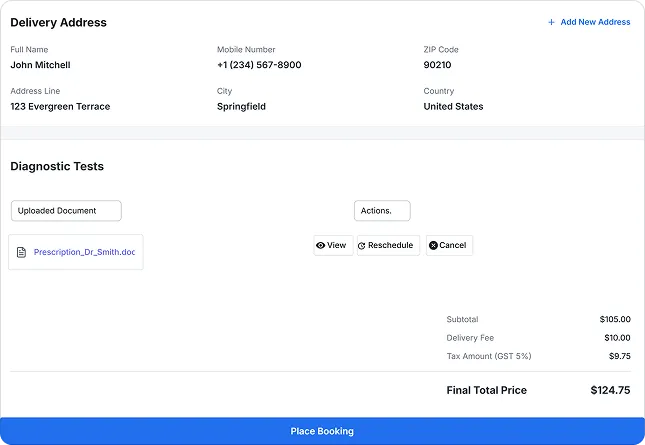Click the country value United States
Image resolution: width=645 pixels, height=445 pixels.
pyautogui.click(x=453, y=106)
